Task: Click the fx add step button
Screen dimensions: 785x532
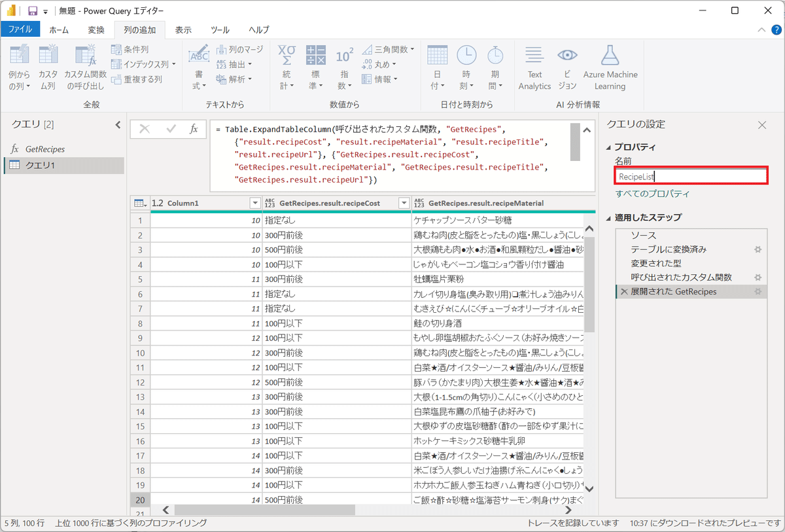Action: 194,129
